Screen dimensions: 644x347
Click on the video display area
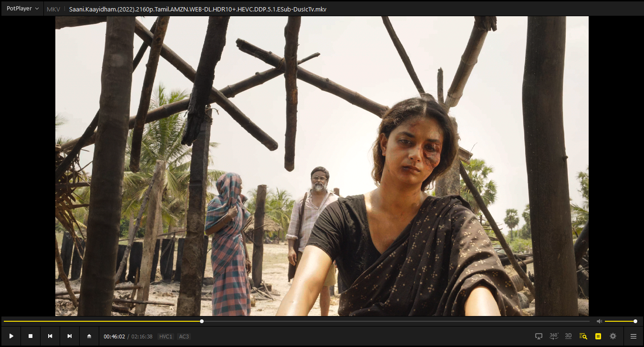(322, 166)
